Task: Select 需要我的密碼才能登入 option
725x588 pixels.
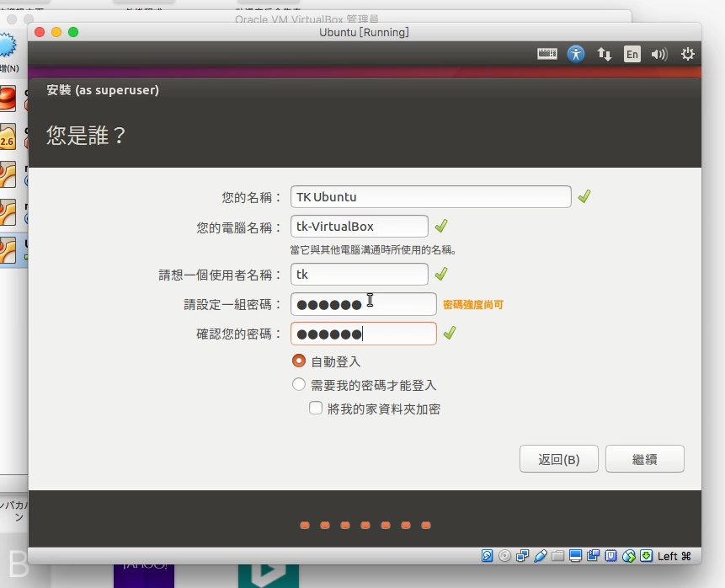Action: [x=299, y=384]
